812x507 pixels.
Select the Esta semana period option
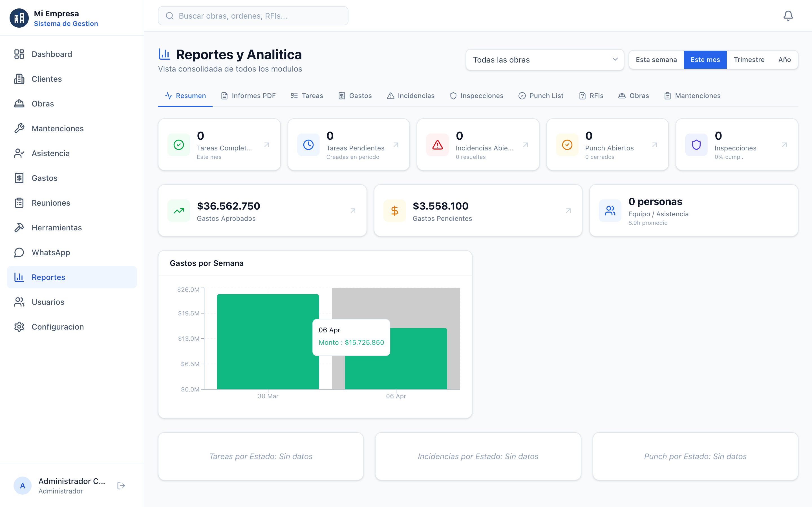click(x=656, y=60)
